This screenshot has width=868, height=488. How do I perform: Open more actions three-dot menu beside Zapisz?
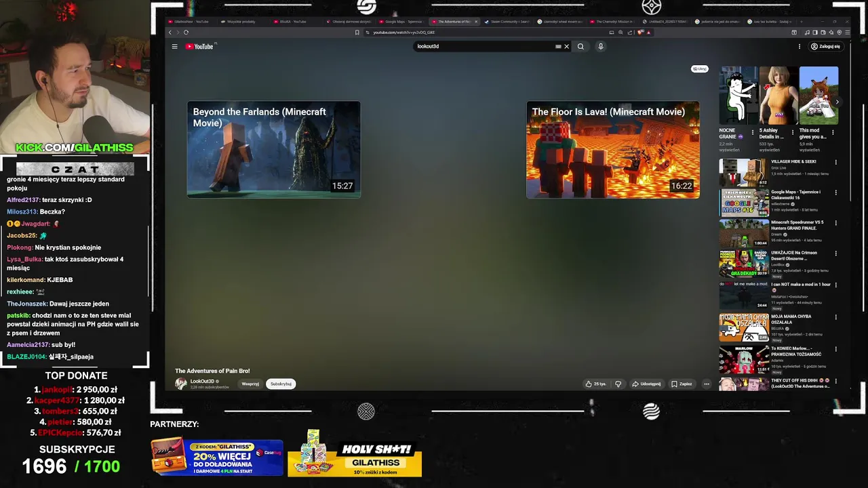pos(706,384)
